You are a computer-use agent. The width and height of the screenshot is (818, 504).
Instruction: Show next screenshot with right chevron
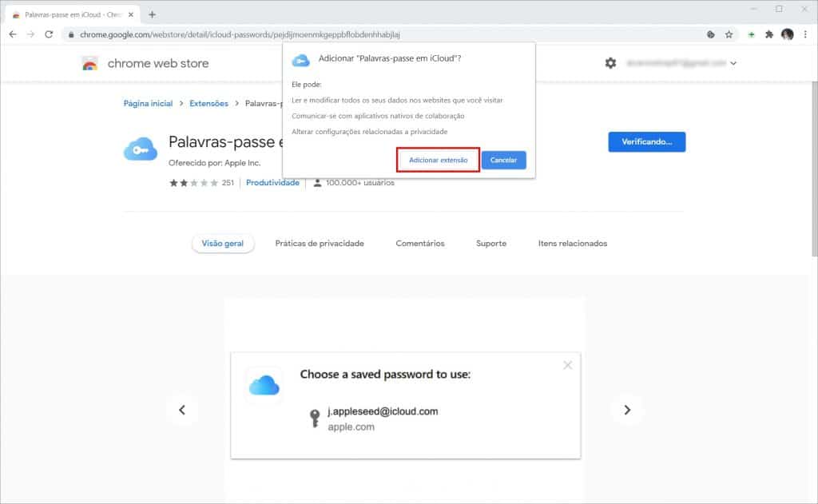click(x=627, y=410)
